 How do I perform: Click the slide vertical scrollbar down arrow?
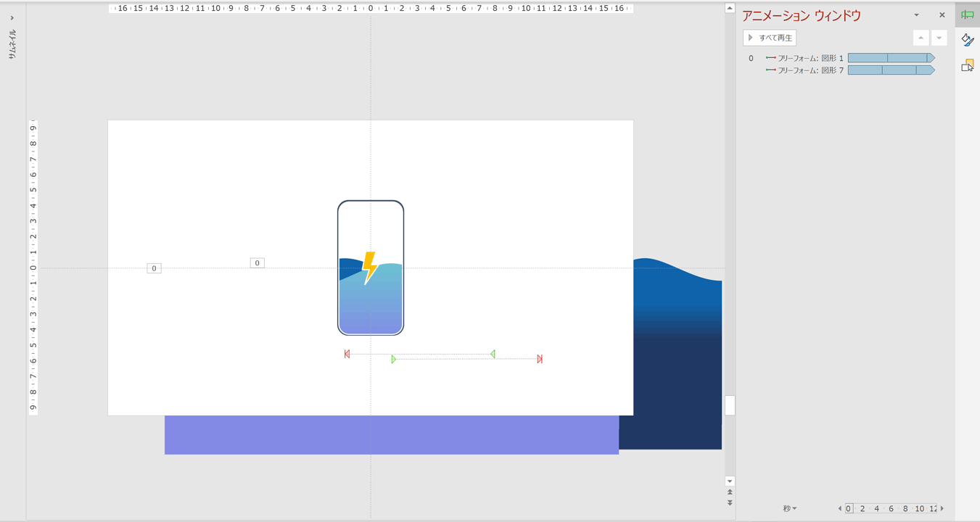click(730, 481)
